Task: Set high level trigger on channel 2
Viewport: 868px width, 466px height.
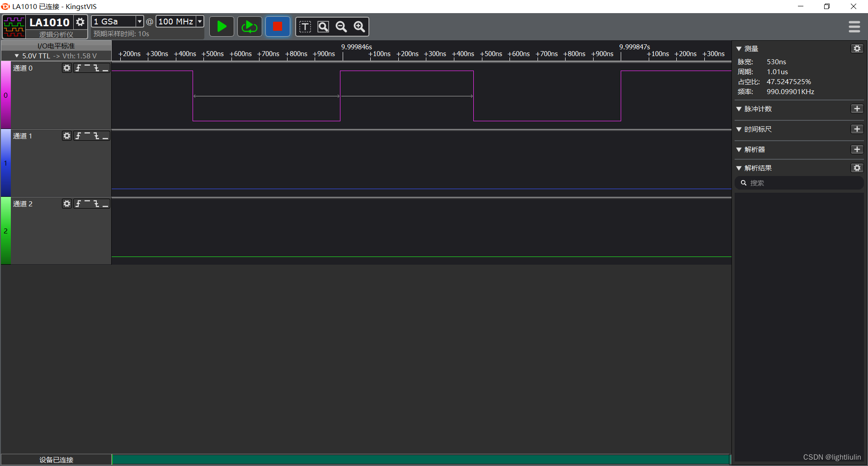Action: pyautogui.click(x=87, y=204)
